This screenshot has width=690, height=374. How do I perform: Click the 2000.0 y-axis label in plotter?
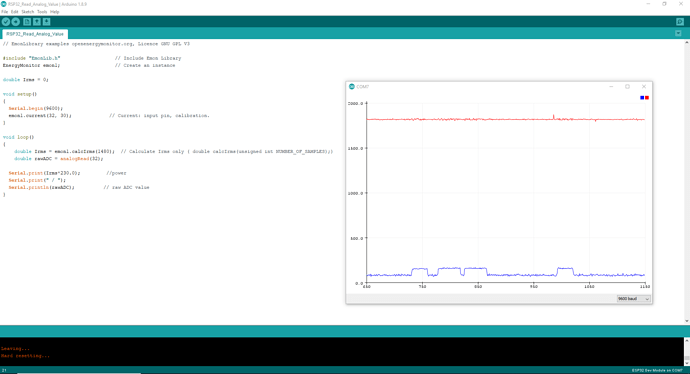[356, 103]
